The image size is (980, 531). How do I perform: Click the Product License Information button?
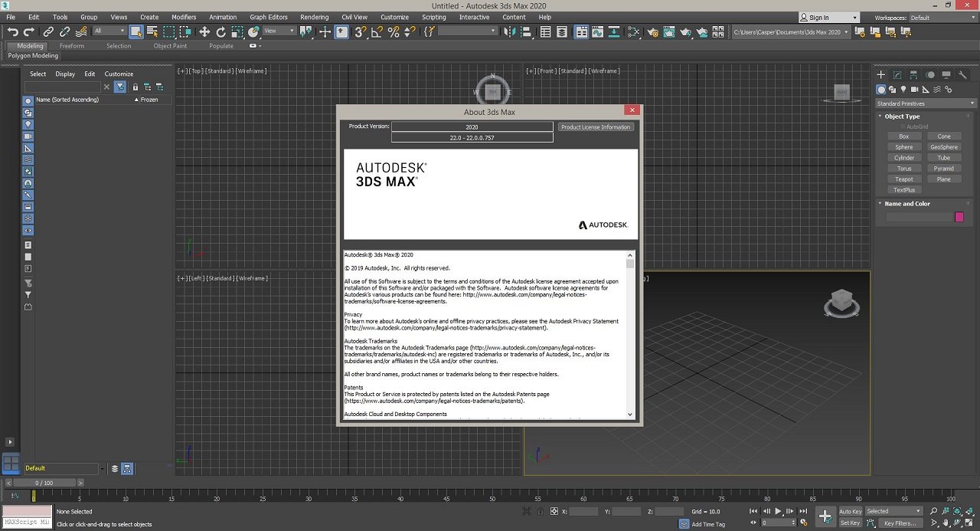(596, 127)
